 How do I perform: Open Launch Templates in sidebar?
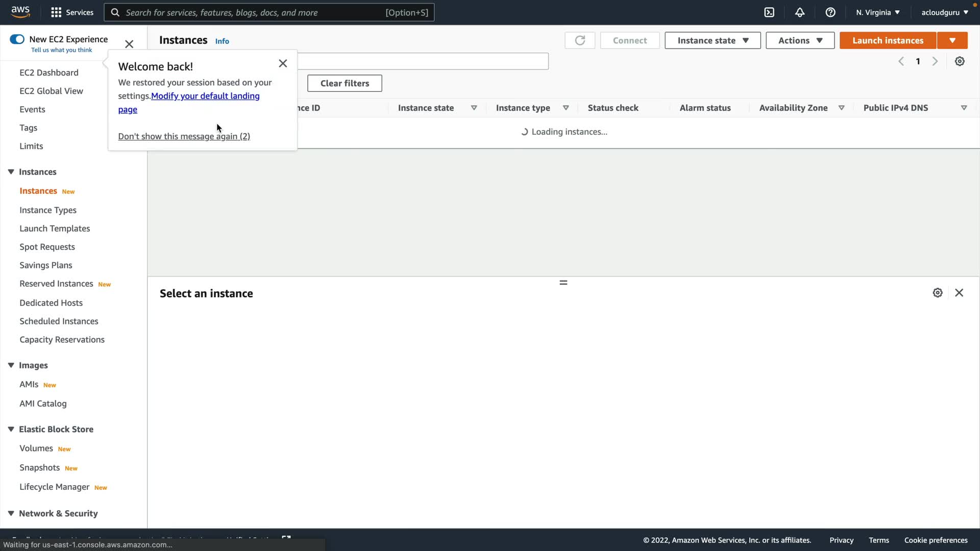tap(55, 229)
